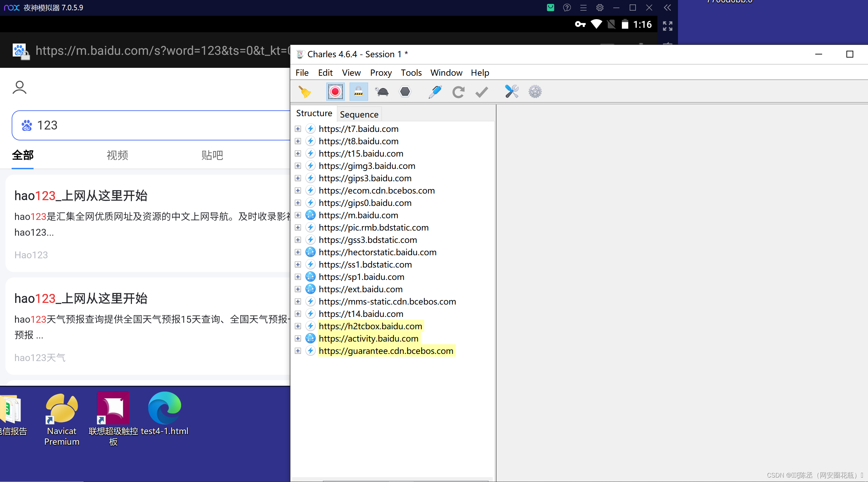Viewport: 868px width, 482px height.
Task: Select https://gss3.bdstatic.com host row
Action: [x=368, y=240]
